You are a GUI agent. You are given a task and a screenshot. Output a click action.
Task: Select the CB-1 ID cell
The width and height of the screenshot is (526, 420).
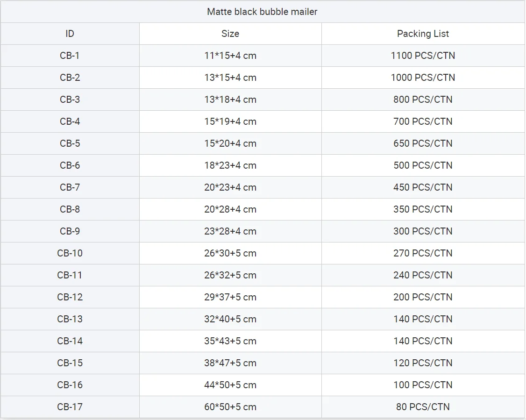(70, 56)
